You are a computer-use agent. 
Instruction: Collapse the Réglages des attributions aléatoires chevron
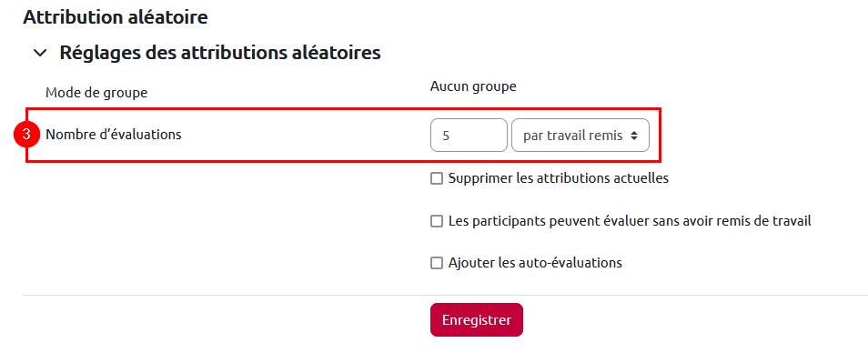pyautogui.click(x=40, y=53)
